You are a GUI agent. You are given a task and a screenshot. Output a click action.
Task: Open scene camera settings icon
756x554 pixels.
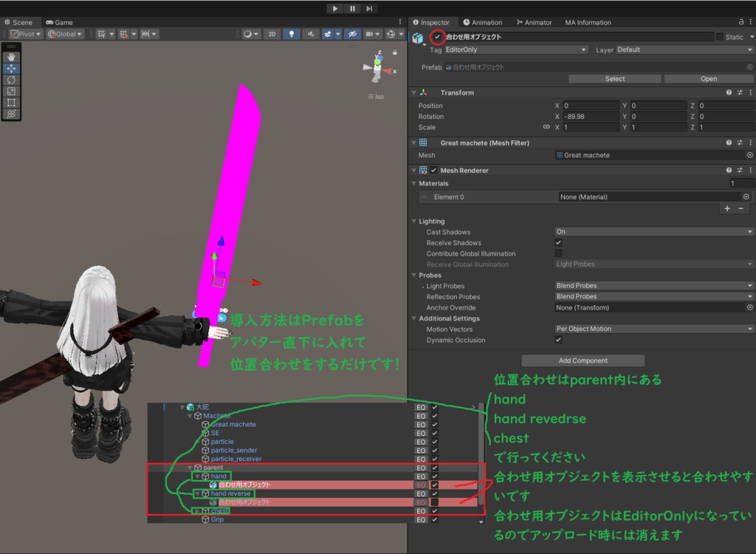click(369, 34)
